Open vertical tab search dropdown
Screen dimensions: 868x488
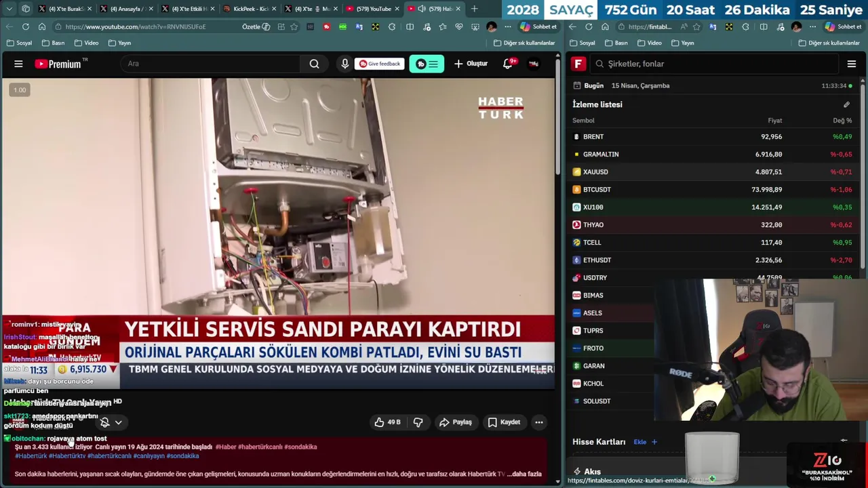[x=9, y=9]
